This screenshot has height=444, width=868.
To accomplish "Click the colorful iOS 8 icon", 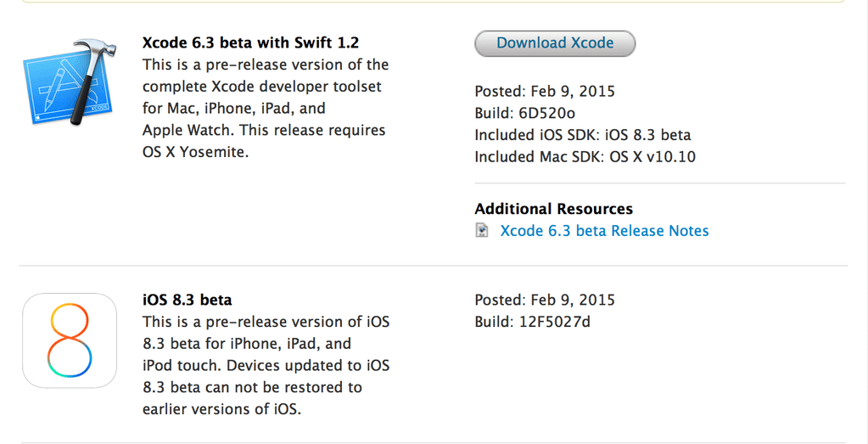I will 69,340.
